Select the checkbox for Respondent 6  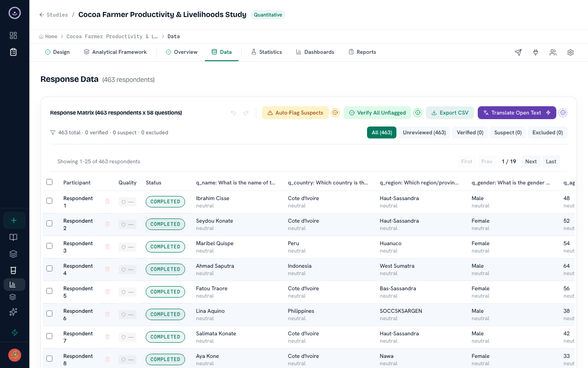(x=50, y=314)
